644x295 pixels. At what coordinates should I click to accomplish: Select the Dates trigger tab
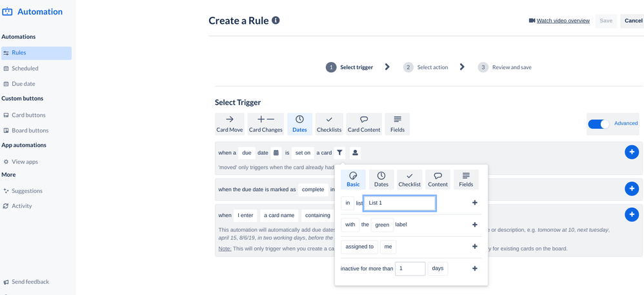(x=300, y=124)
